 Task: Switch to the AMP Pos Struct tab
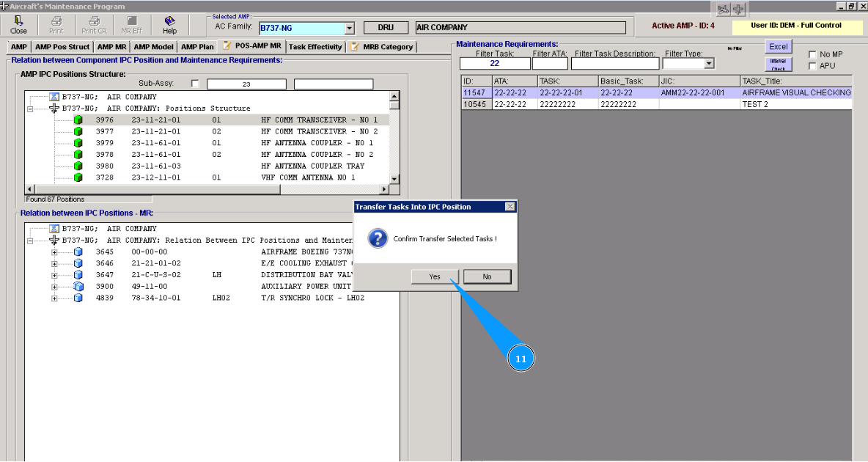[x=62, y=47]
